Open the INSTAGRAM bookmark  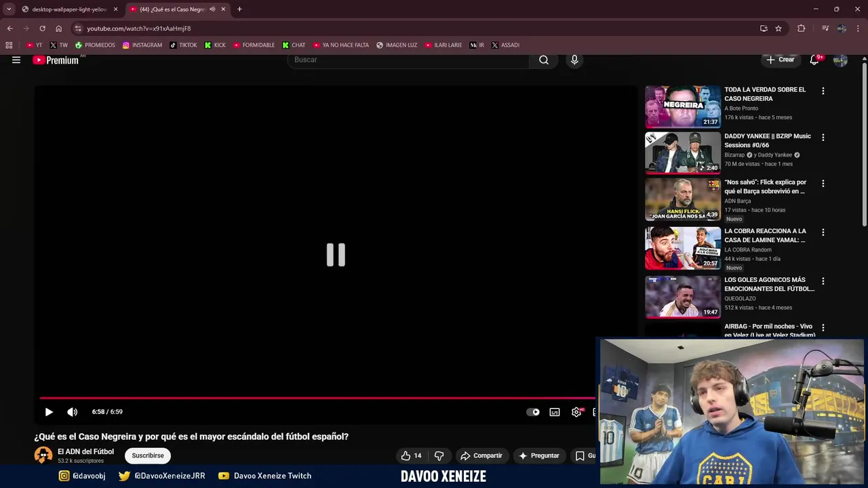[142, 45]
